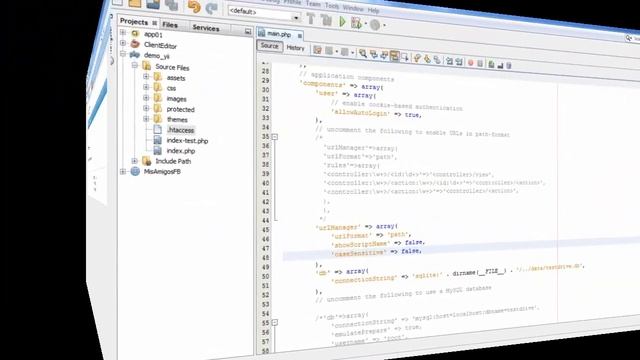Select the MisAmigosFB project label

[162, 171]
